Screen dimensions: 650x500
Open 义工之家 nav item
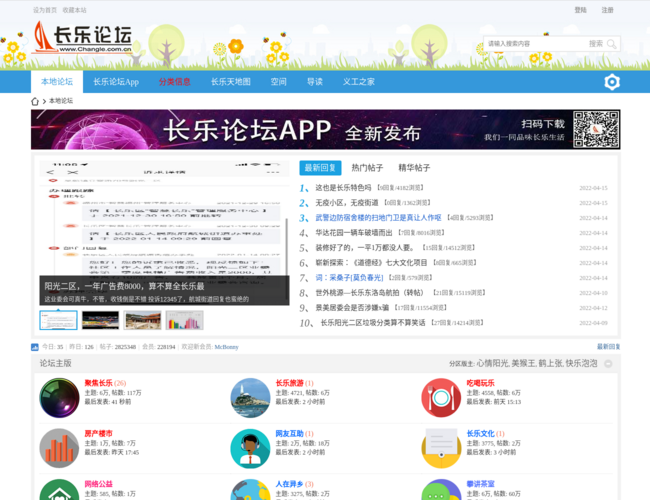click(x=359, y=82)
